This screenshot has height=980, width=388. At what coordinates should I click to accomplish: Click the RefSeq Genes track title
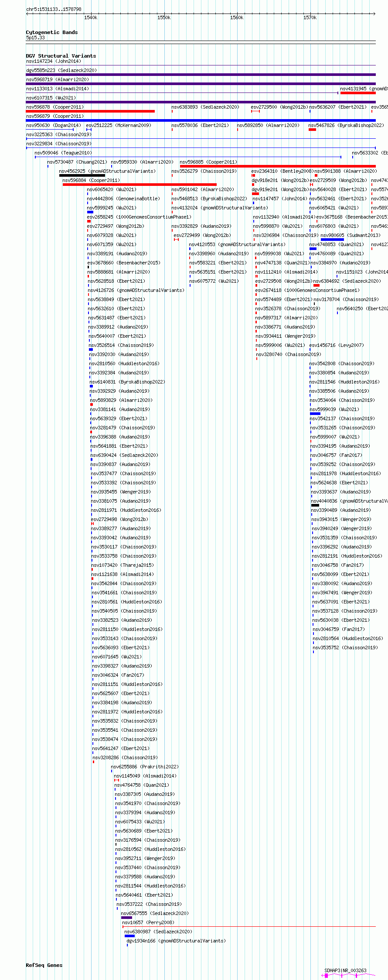tap(44, 965)
